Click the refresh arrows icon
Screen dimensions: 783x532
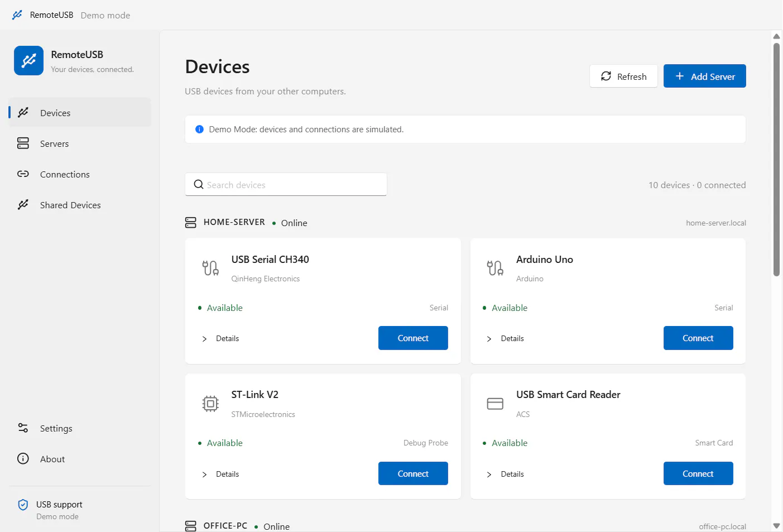[x=606, y=76]
